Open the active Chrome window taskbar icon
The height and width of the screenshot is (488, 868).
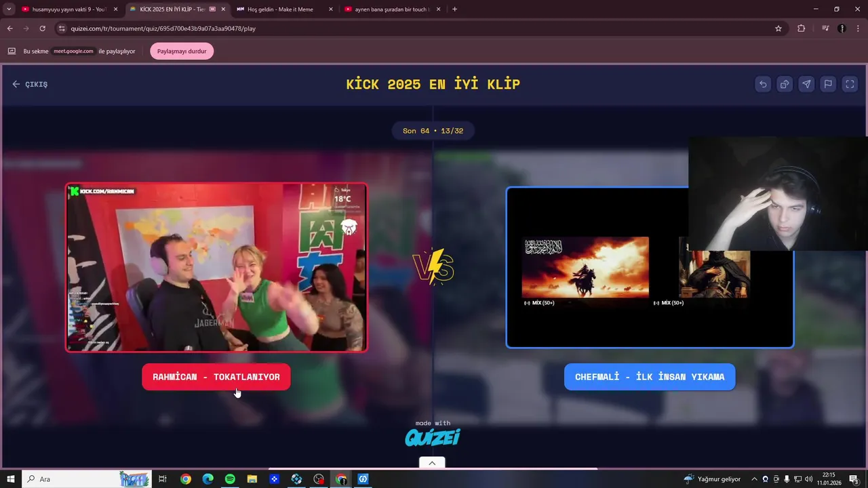(341, 479)
